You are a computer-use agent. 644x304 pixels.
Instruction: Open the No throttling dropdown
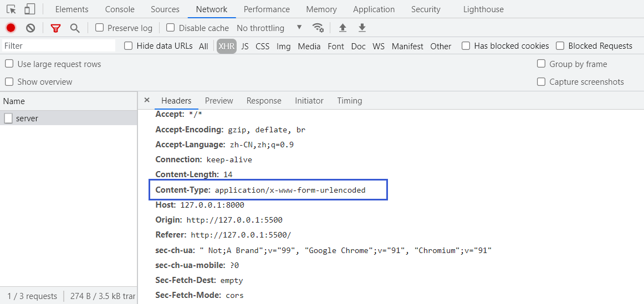[269, 28]
